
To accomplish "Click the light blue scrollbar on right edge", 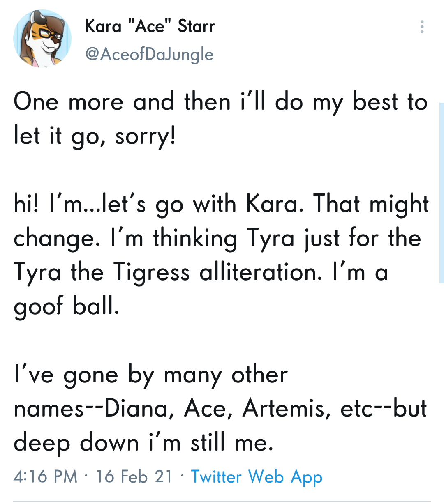I will (442, 193).
